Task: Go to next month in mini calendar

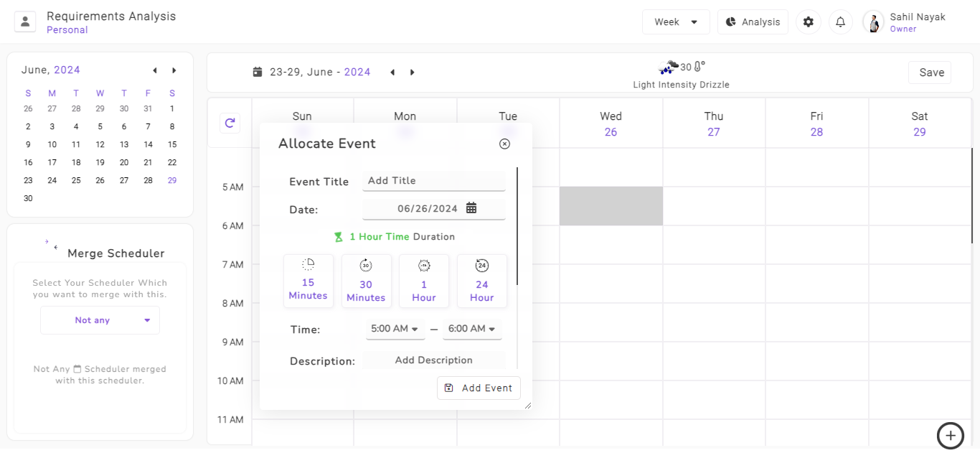Action: click(x=174, y=70)
